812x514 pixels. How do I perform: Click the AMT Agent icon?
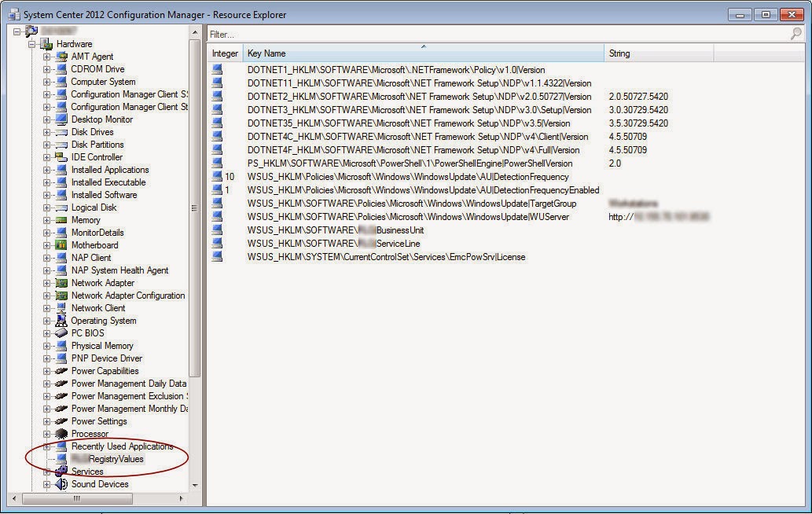coord(61,57)
